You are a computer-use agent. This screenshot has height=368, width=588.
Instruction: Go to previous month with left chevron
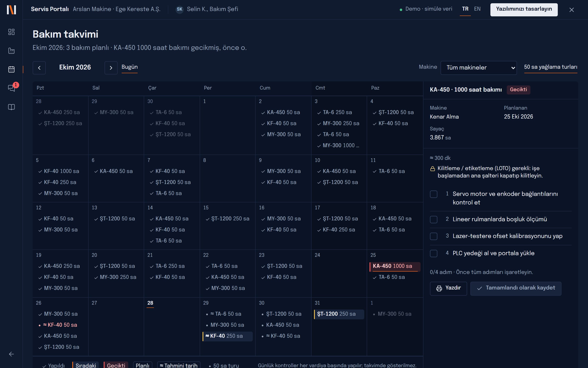39,68
